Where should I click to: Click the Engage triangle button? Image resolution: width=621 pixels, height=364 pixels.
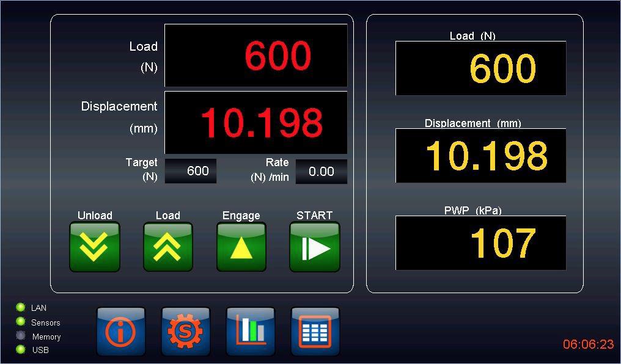(x=241, y=247)
